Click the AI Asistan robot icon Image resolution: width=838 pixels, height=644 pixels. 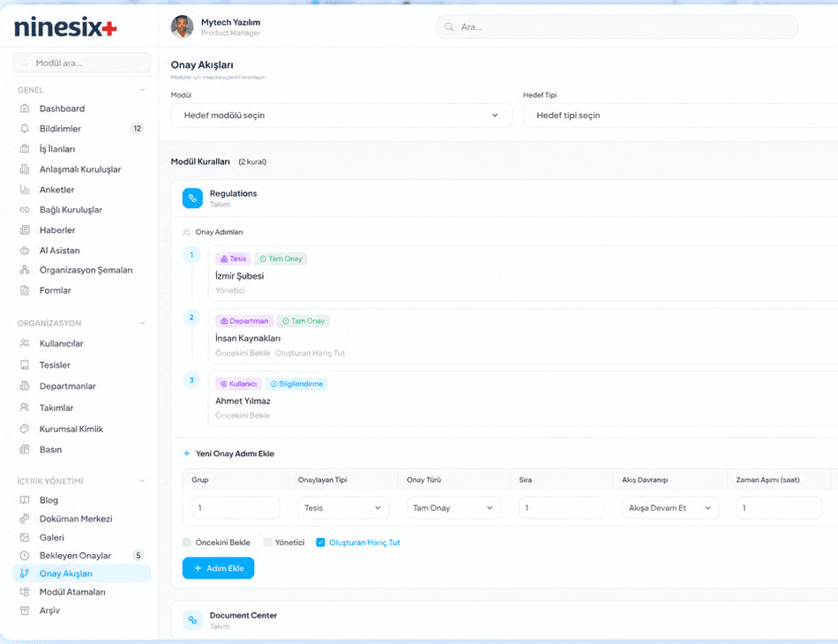[x=25, y=251]
